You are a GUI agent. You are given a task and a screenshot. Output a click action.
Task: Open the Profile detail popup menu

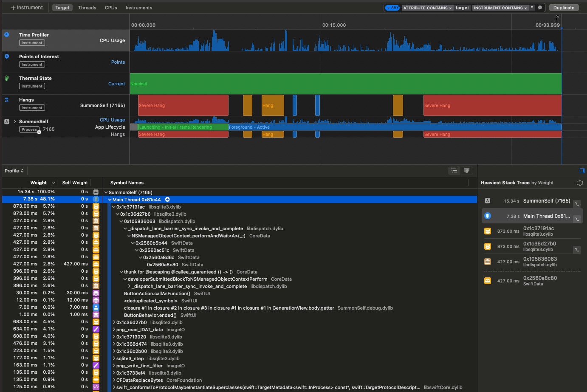(14, 171)
